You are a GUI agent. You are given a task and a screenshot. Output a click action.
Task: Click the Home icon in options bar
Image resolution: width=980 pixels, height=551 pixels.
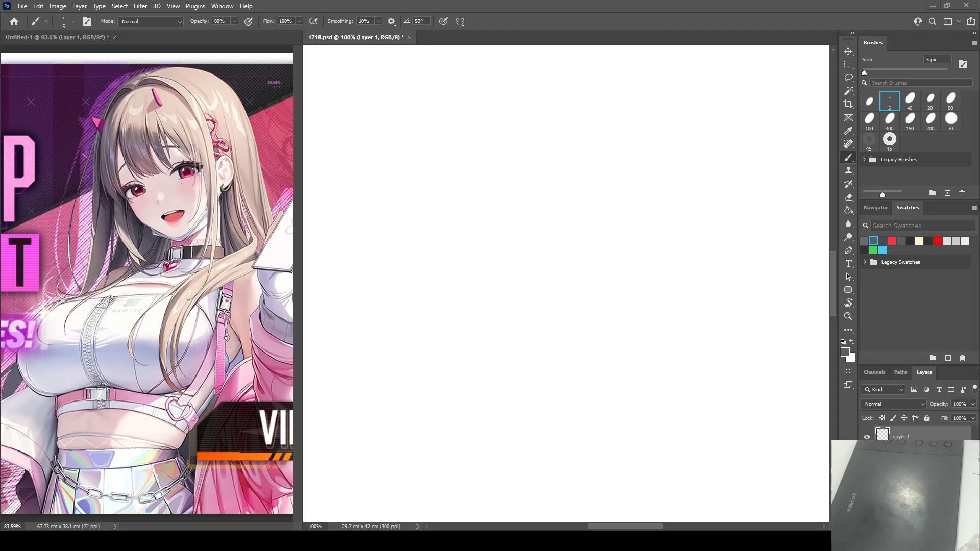pyautogui.click(x=14, y=21)
